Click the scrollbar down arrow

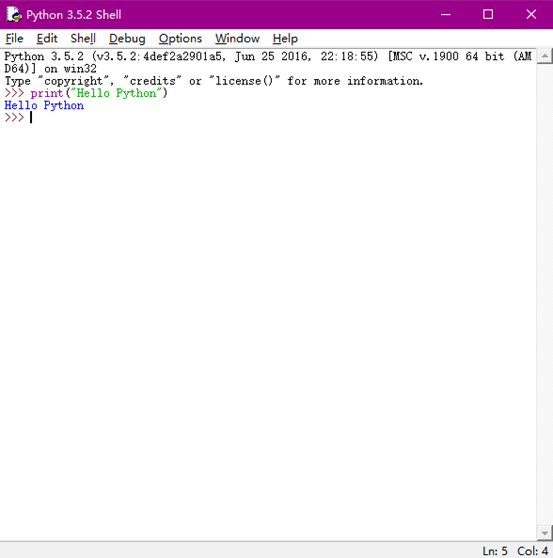[x=544, y=533]
